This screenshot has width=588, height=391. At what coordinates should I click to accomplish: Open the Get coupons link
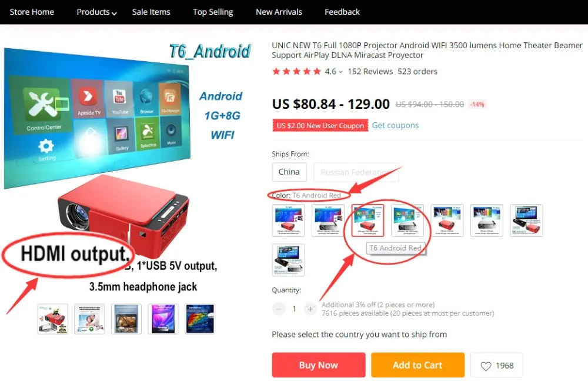[x=395, y=125]
